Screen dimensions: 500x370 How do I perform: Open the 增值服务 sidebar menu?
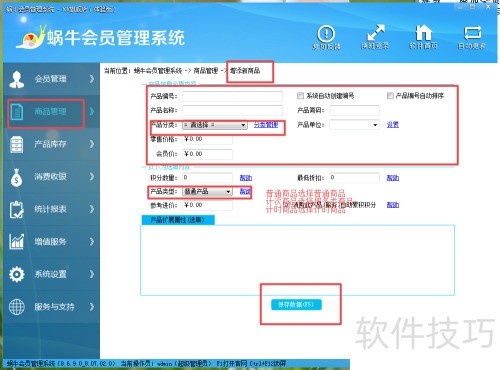tap(52, 242)
